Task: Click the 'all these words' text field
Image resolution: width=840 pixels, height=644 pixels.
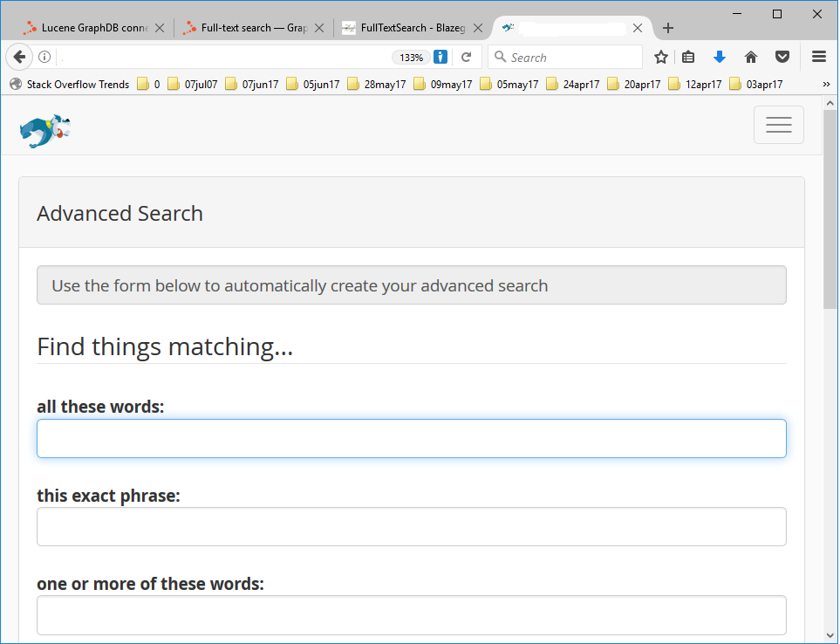Action: click(x=411, y=438)
